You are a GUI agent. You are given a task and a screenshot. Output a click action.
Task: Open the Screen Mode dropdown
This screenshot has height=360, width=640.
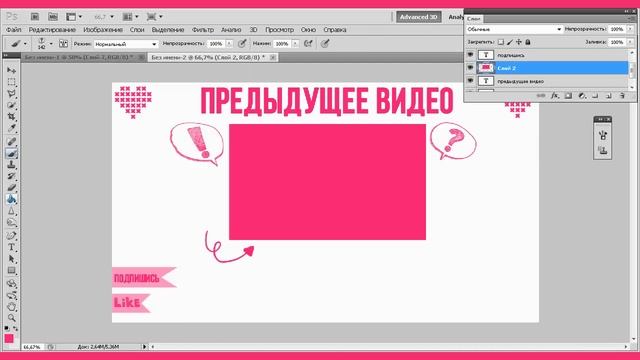pyautogui.click(x=154, y=17)
